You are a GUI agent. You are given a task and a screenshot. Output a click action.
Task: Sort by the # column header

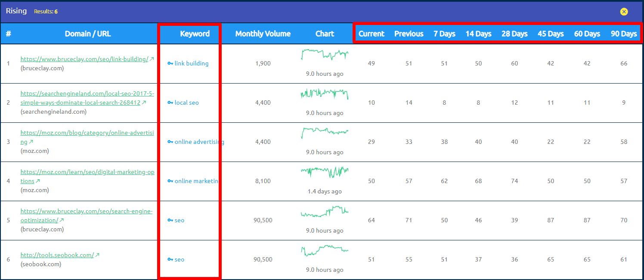point(8,34)
